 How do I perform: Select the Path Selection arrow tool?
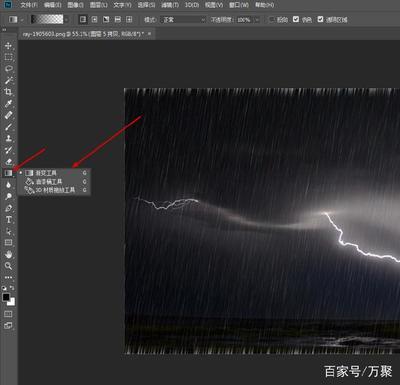[x=9, y=231]
